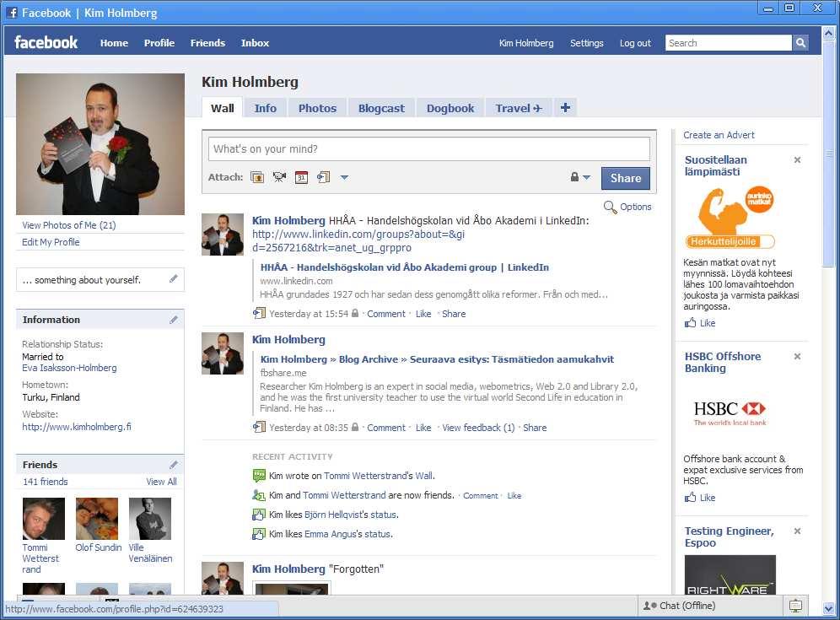Click Edit My Profile link
Image resolution: width=840 pixels, height=620 pixels.
click(51, 242)
